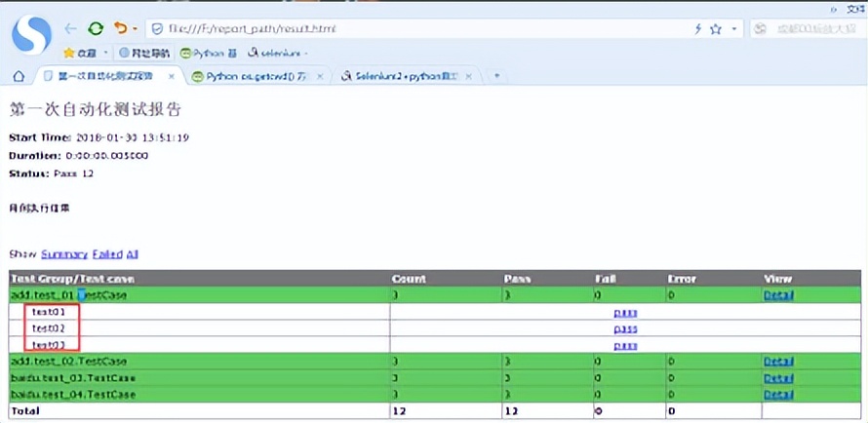The height and width of the screenshot is (423, 868).
Task: Click the lightning speed-mode icon
Action: [696, 29]
